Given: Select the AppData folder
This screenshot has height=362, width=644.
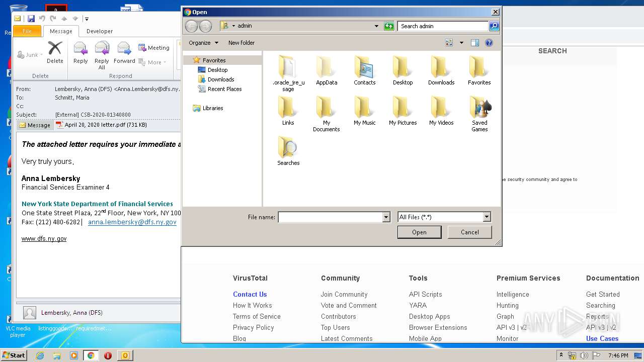Looking at the screenshot, I should [x=327, y=70].
